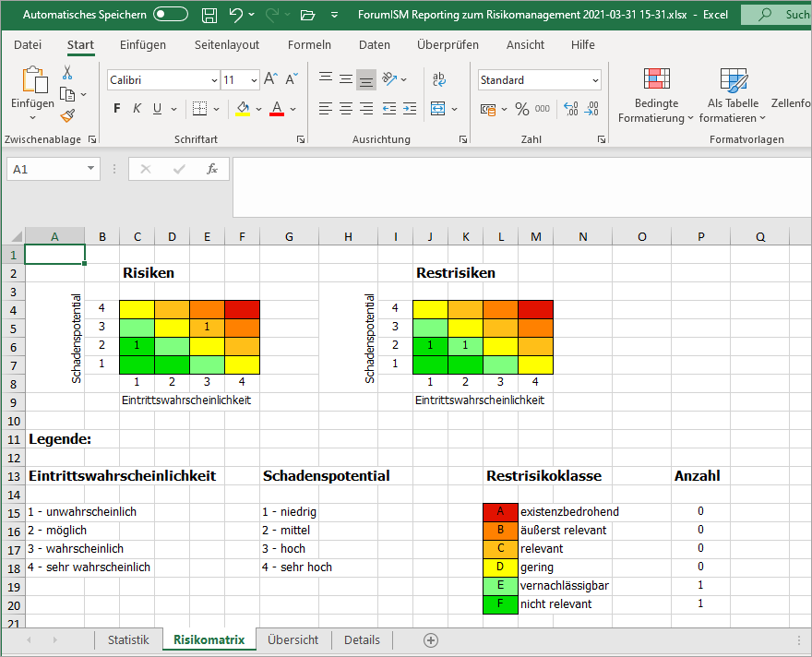Click the wrap text icon
The height and width of the screenshot is (657, 812).
point(439,80)
